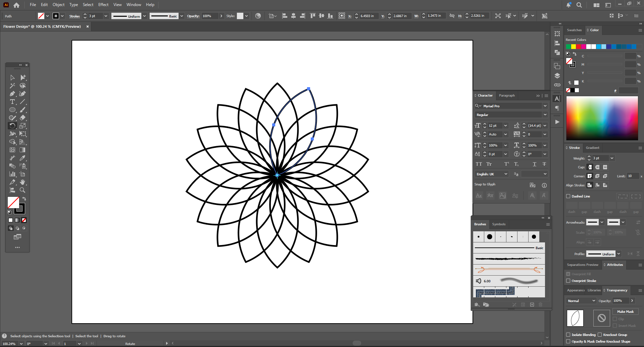Check the Isolate Blending option
The width and height of the screenshot is (644, 347).
[x=568, y=335]
